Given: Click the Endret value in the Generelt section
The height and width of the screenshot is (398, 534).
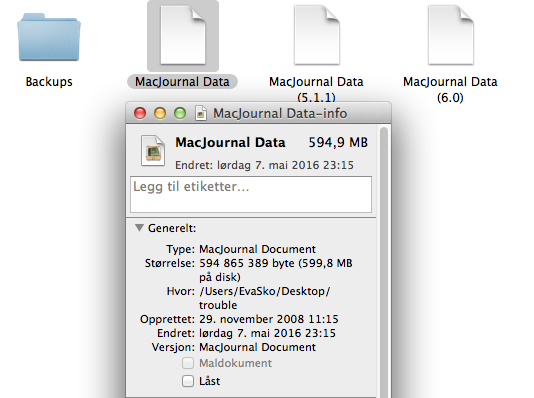Looking at the screenshot, I should pos(267,333).
